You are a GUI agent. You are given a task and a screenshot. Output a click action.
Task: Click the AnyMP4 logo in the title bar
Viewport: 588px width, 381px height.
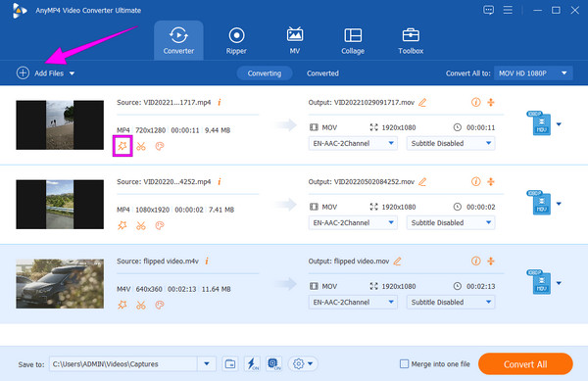point(19,11)
